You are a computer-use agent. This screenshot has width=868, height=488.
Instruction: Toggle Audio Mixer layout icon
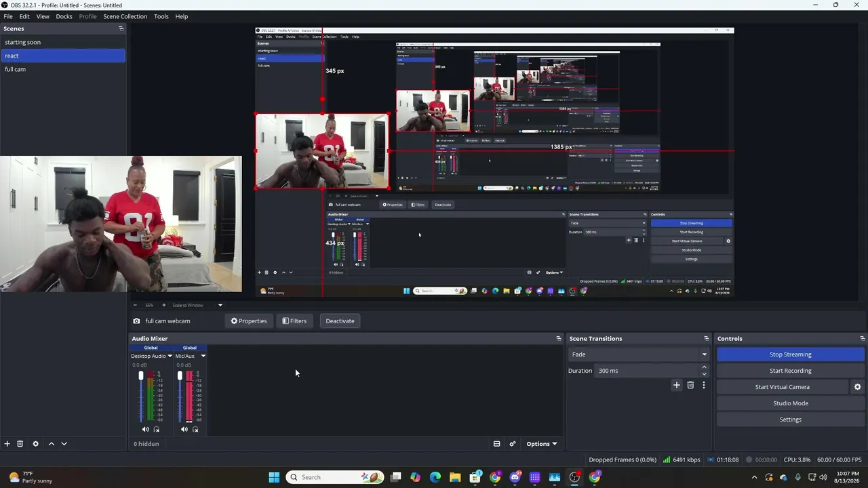pyautogui.click(x=496, y=444)
